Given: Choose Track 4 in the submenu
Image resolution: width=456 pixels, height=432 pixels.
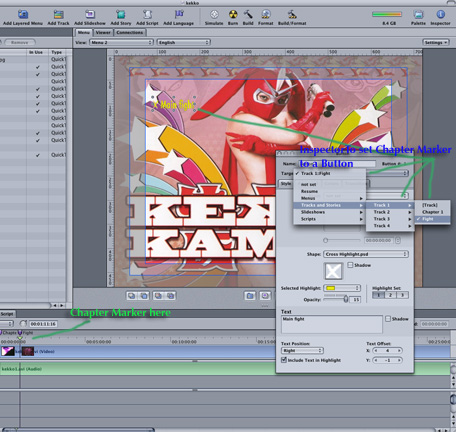Looking at the screenshot, I should [390, 226].
